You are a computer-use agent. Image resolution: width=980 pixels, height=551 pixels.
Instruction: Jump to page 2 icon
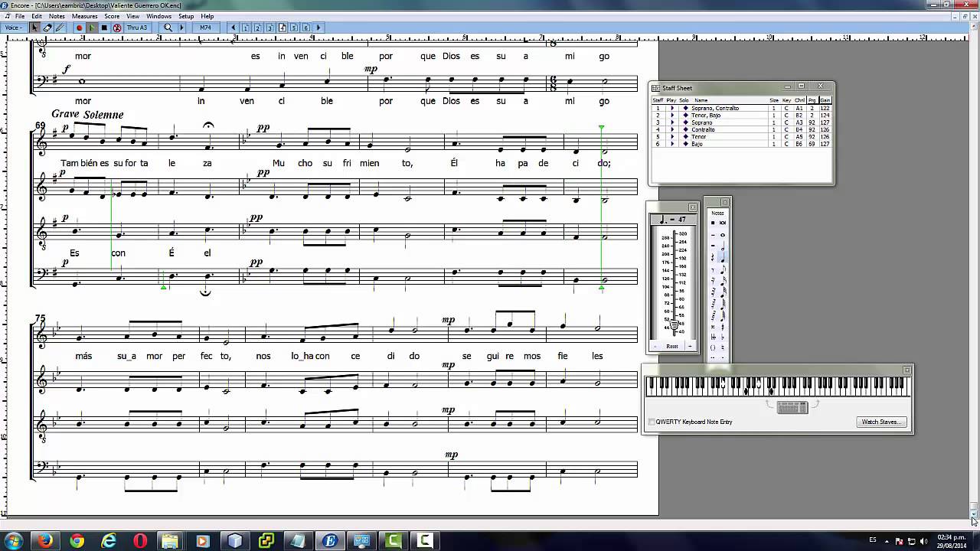coord(258,28)
